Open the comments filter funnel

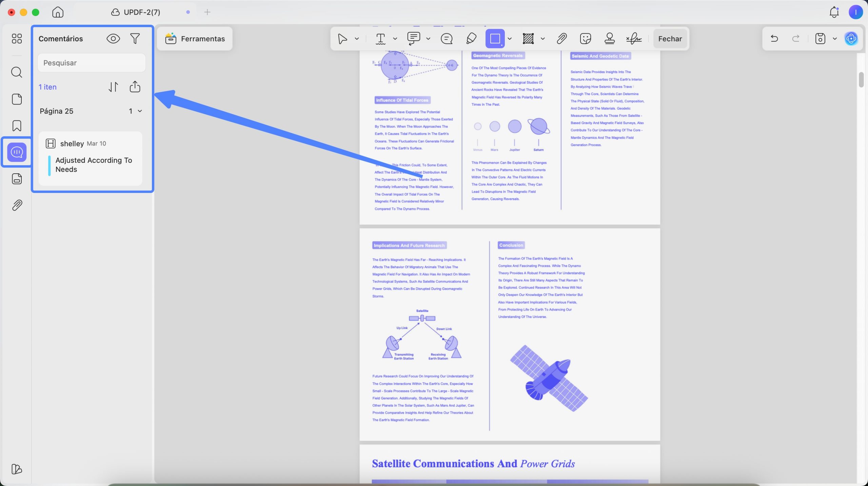135,39
